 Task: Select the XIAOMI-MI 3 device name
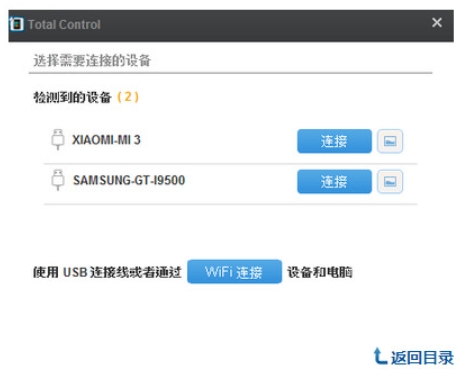(106, 140)
